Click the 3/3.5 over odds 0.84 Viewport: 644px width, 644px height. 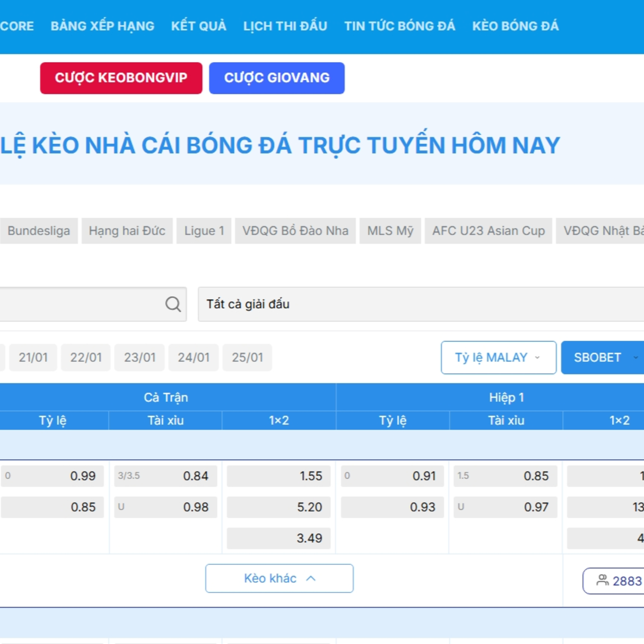[x=166, y=476]
